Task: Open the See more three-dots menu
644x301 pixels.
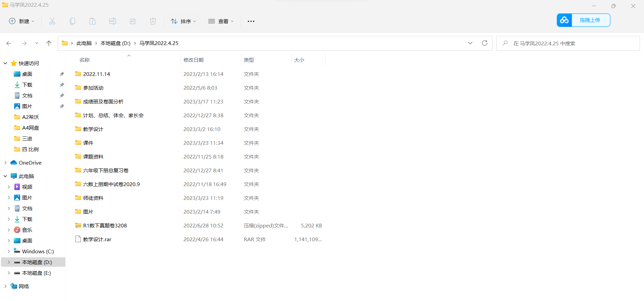Action: click(251, 21)
